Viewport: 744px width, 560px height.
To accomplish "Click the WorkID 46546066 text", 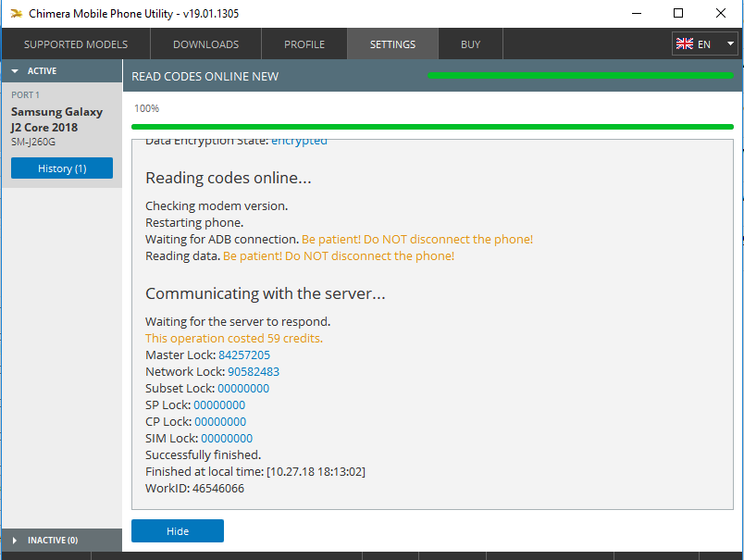I will (x=194, y=489).
